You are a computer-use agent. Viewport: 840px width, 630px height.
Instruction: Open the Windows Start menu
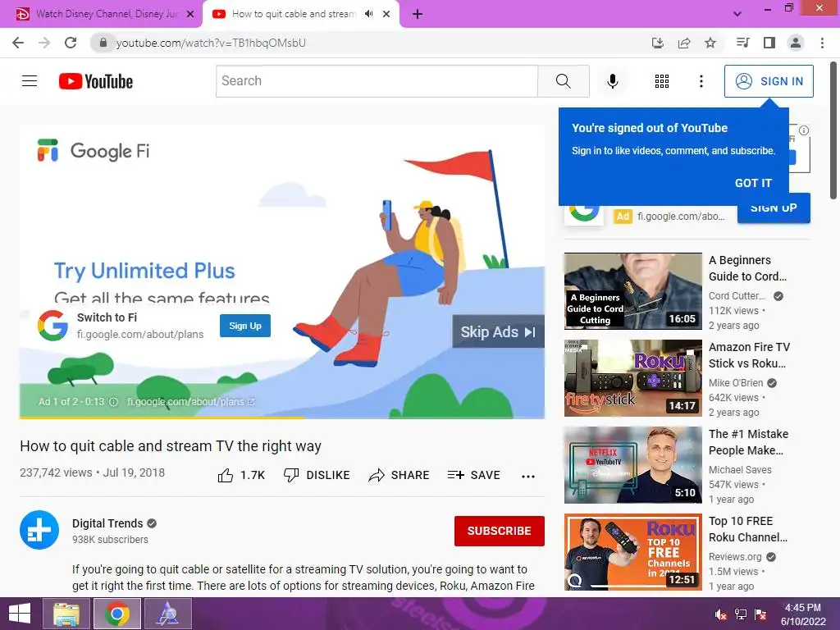pos(20,614)
